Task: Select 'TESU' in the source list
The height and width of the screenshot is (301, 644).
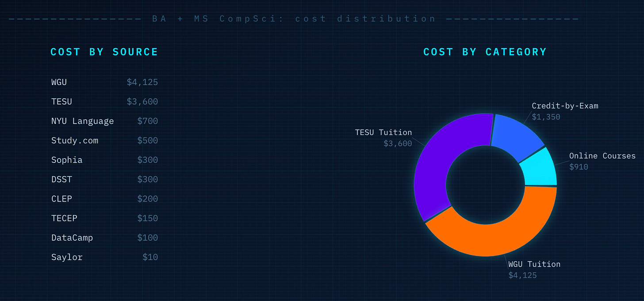Action: 61,101
